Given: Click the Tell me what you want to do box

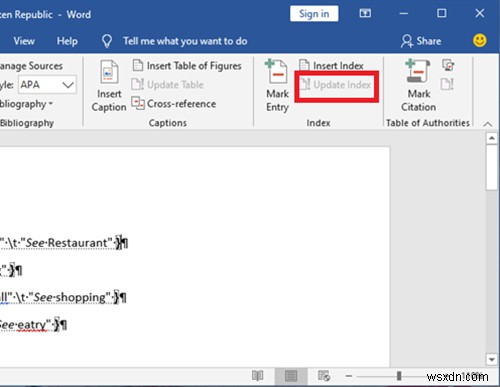Looking at the screenshot, I should 185,41.
